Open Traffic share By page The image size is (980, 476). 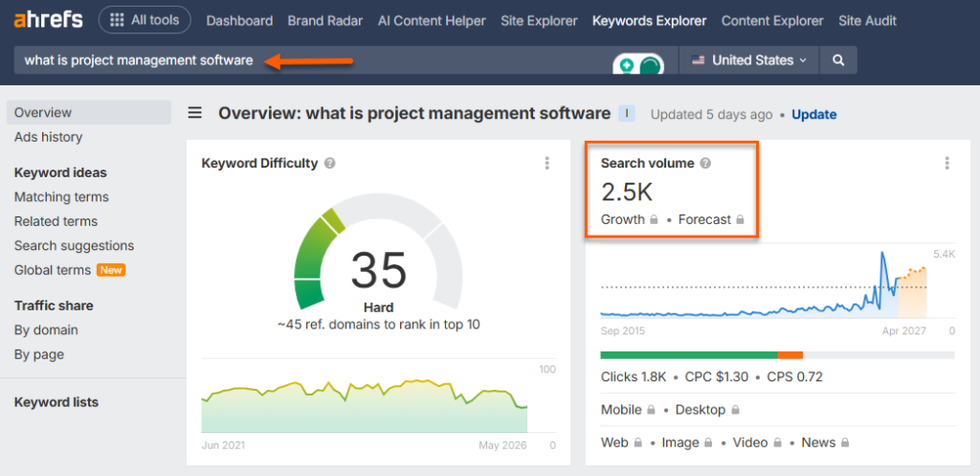[38, 354]
